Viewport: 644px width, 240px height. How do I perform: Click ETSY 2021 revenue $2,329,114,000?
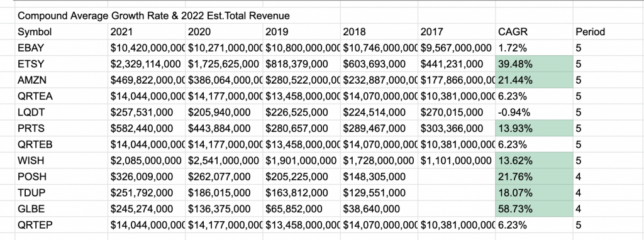click(x=147, y=64)
